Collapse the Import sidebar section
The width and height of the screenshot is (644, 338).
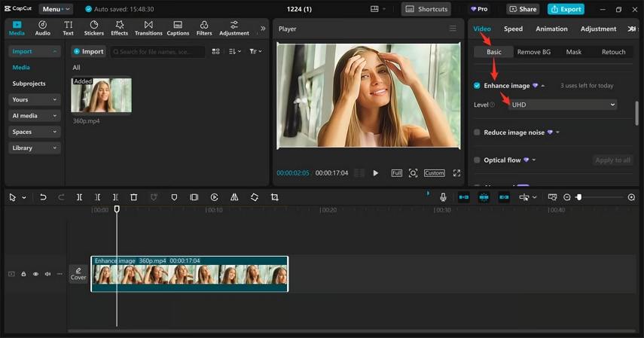[x=34, y=51]
